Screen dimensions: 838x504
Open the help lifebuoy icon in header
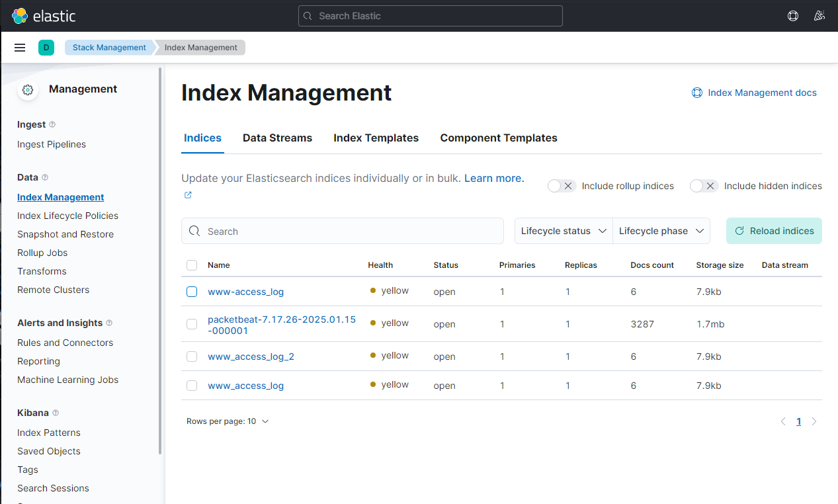coord(793,16)
